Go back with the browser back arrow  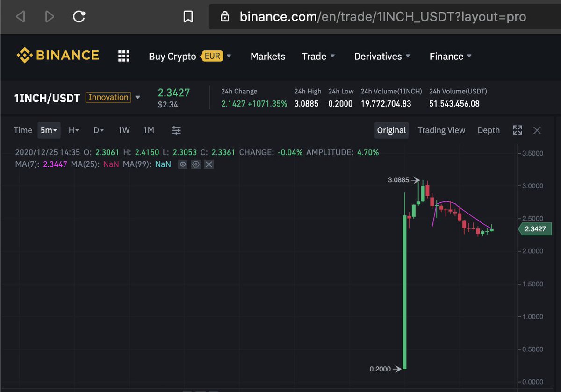tap(20, 17)
